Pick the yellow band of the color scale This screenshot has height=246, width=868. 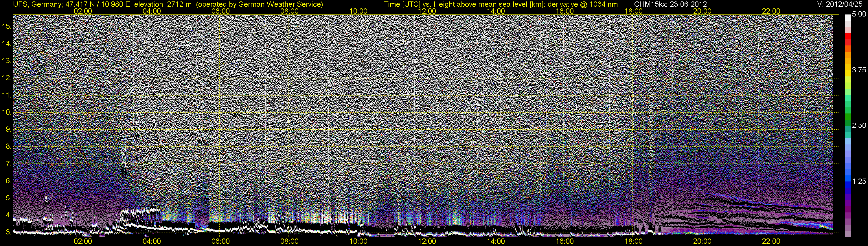click(x=847, y=74)
